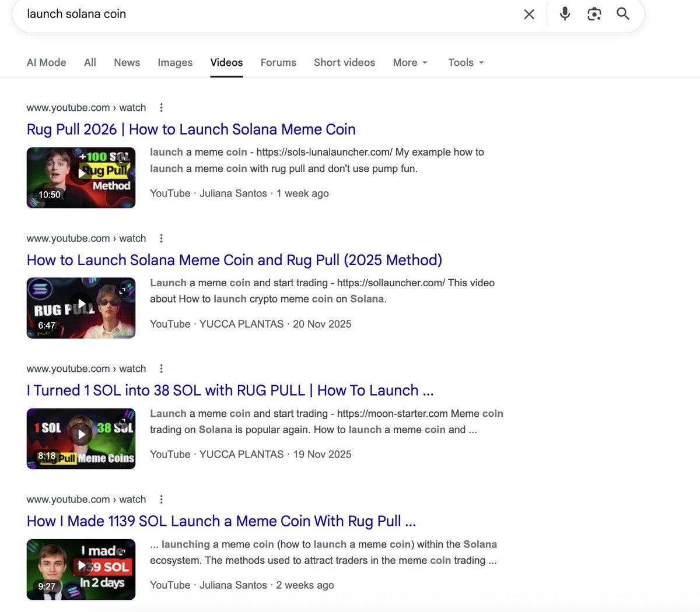Open search by image camera icon
700x612 pixels.
594,14
